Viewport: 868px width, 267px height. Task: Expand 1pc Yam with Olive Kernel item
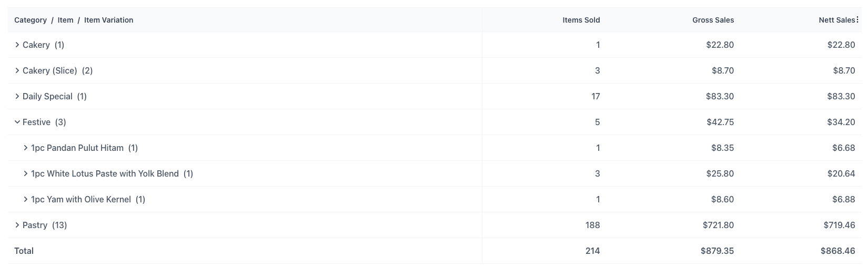(x=26, y=200)
